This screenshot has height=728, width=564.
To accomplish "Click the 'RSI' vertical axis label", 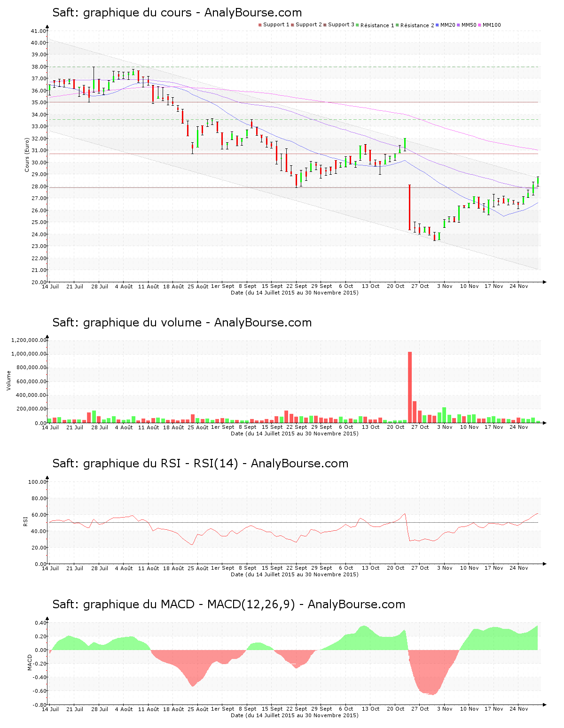I will [x=25, y=521].
